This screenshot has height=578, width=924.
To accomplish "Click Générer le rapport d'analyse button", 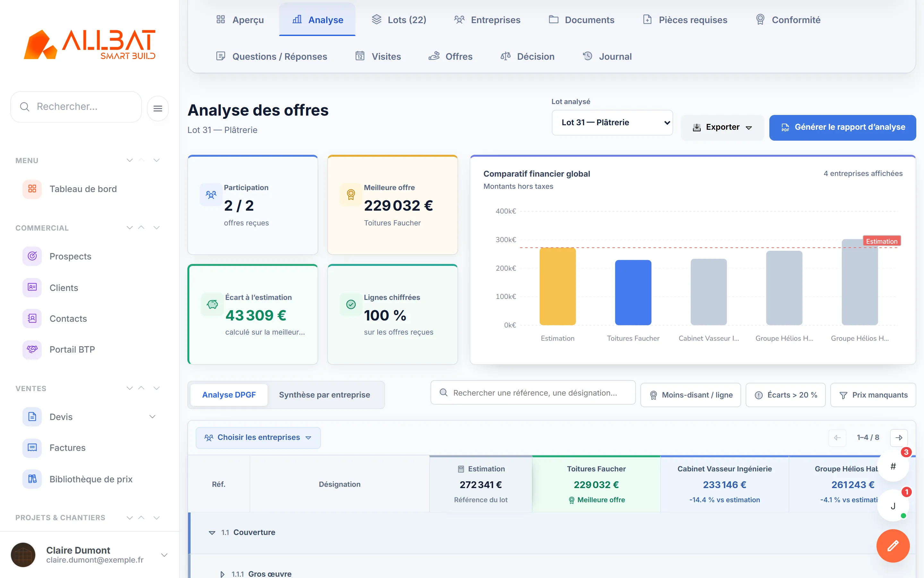I will [842, 127].
